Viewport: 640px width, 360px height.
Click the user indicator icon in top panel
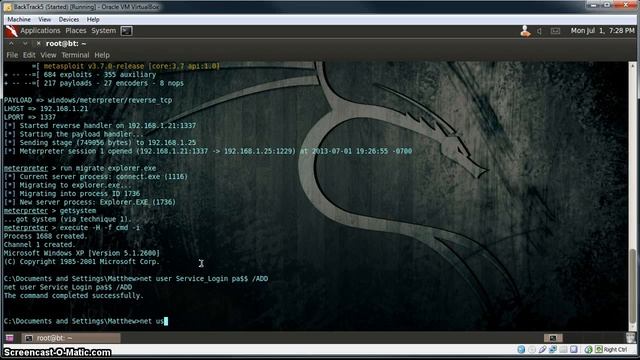pos(525,31)
